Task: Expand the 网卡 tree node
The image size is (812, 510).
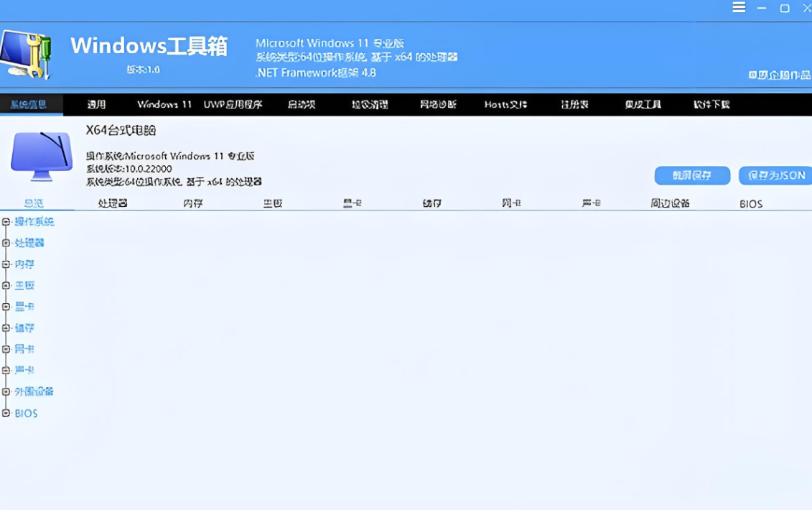Action: coord(5,349)
